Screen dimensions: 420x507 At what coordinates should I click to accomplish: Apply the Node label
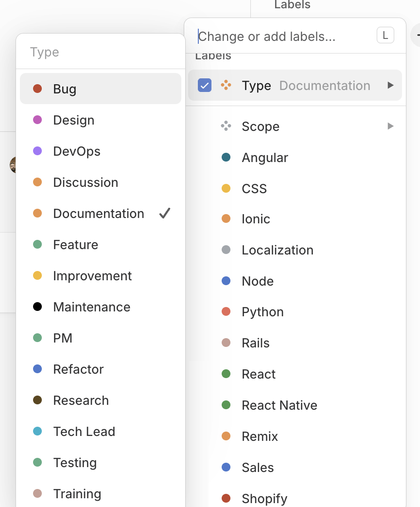[295, 281]
